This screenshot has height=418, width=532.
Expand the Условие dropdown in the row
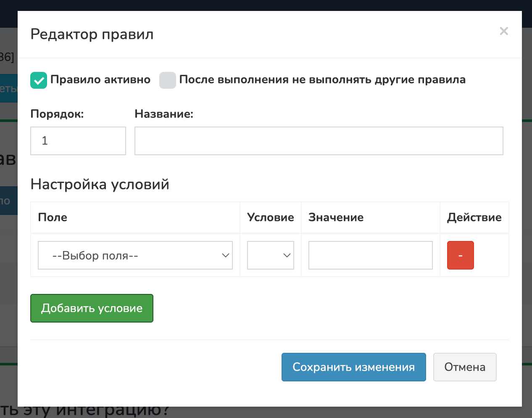click(270, 255)
